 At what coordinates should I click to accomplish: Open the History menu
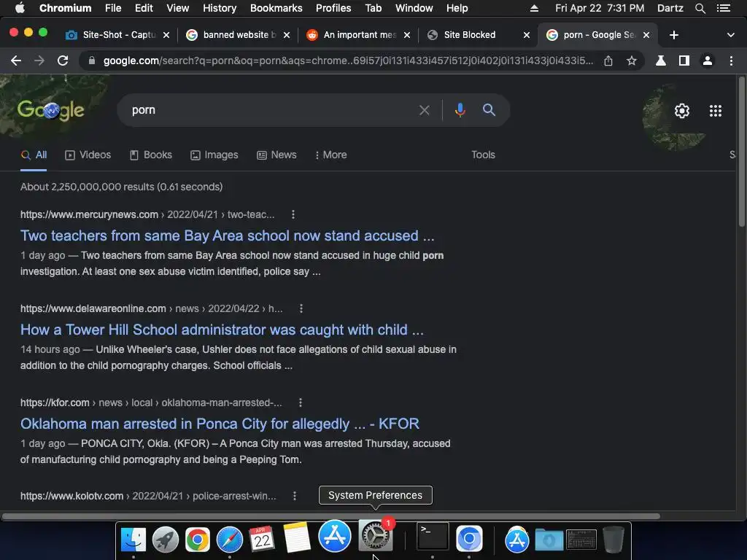coord(220,8)
